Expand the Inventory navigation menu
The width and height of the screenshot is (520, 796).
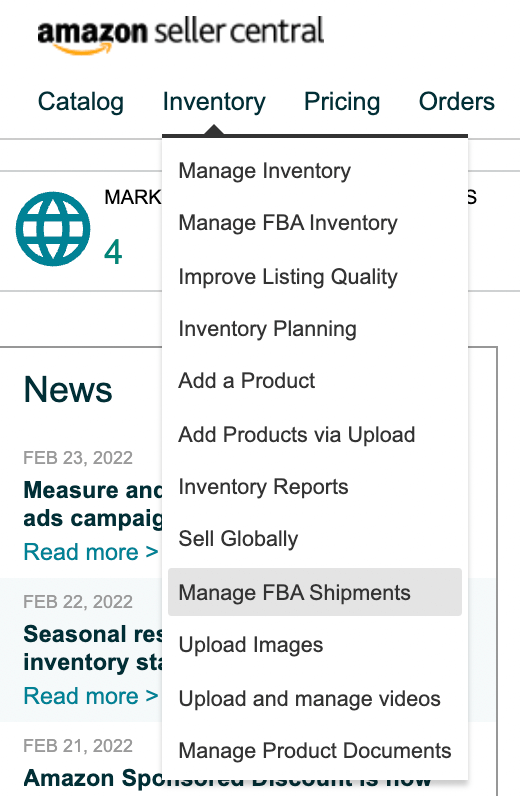click(214, 102)
